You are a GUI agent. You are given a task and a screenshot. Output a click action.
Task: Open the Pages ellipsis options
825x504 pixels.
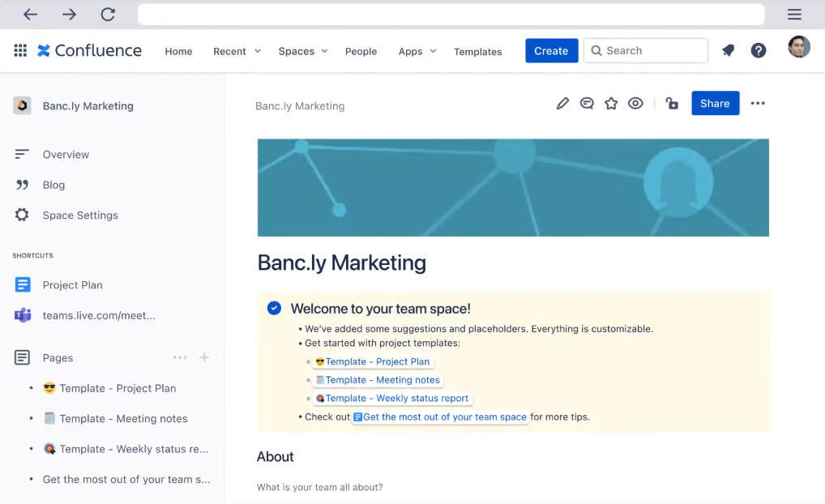tap(180, 357)
